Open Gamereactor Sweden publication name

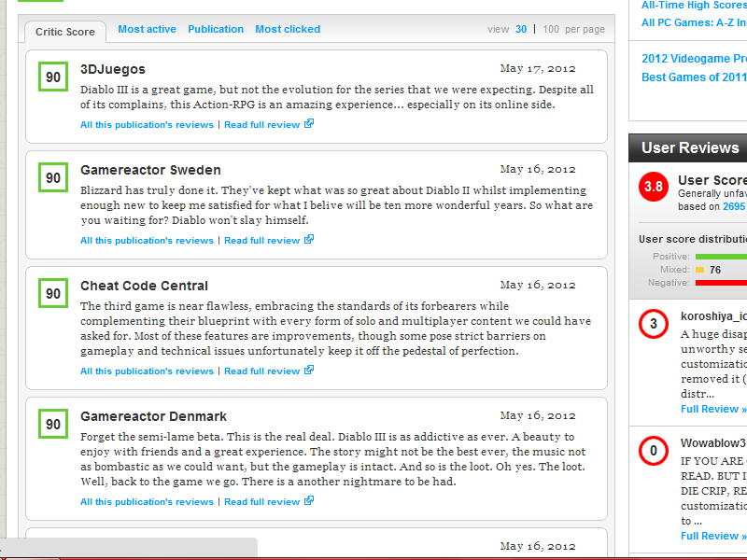coord(150,170)
